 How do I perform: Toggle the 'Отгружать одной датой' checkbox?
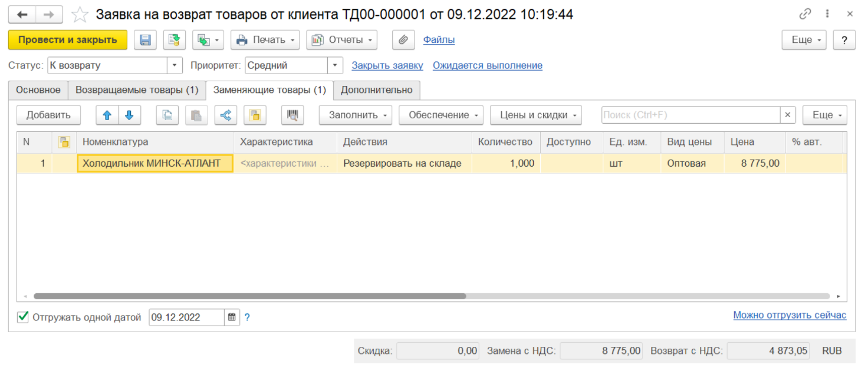(x=23, y=317)
